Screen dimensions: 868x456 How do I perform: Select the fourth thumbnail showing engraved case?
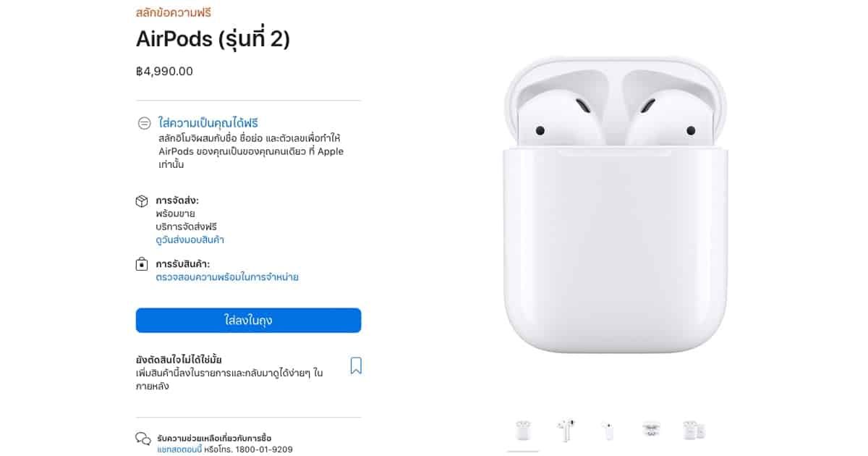(x=651, y=431)
